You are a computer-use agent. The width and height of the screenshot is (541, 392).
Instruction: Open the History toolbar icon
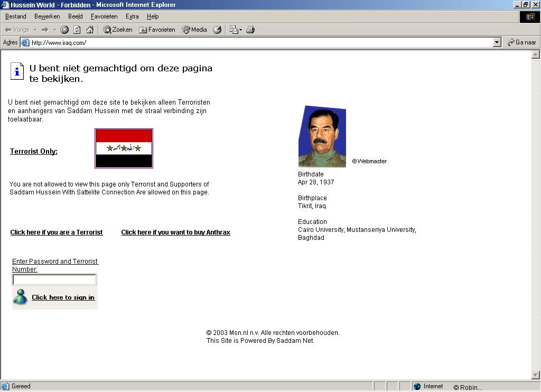217,30
